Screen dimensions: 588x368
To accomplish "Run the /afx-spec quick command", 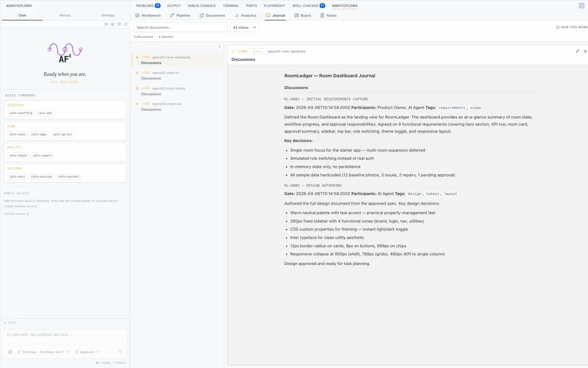I will pos(39,134).
